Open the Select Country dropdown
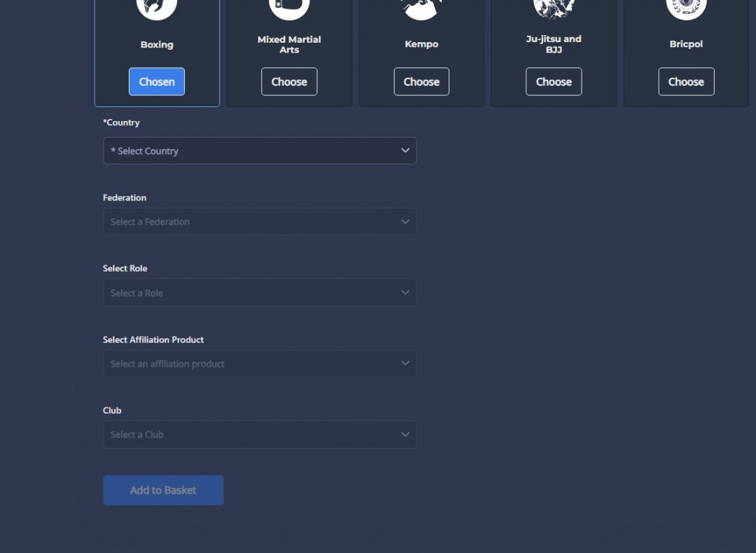 [x=260, y=151]
